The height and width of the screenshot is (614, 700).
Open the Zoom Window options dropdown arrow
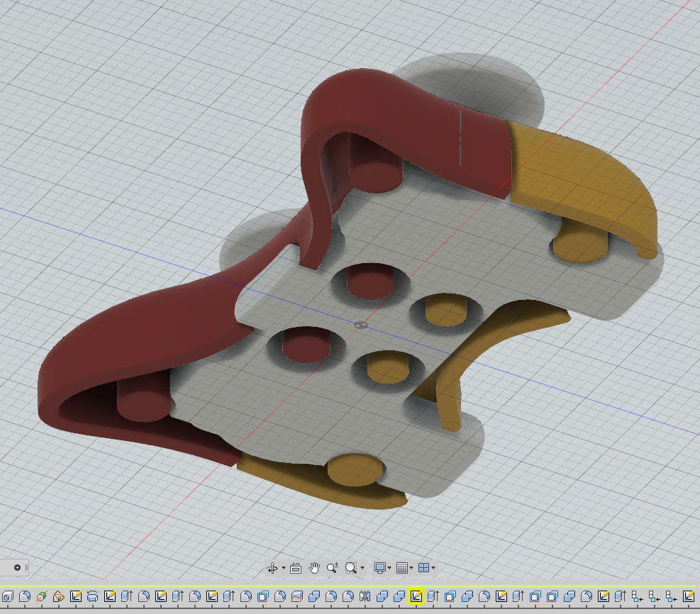pos(362,568)
